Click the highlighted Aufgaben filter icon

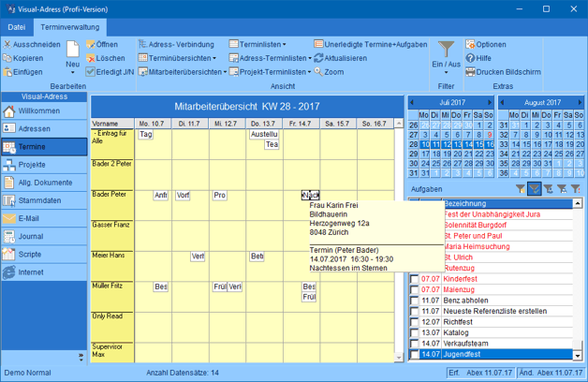(534, 189)
